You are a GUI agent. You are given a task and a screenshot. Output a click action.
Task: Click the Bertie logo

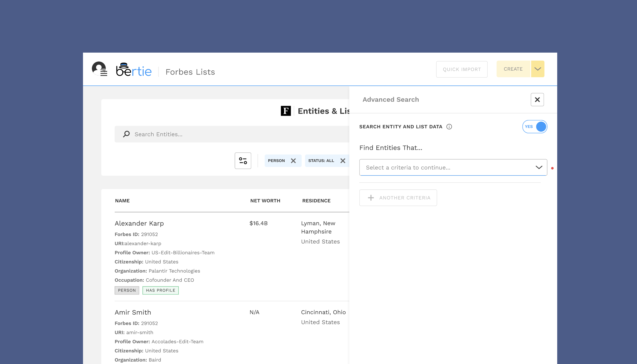coord(134,70)
